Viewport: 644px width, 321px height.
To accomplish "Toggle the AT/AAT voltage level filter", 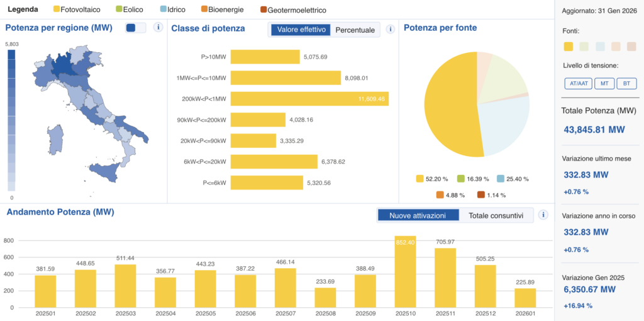I will pyautogui.click(x=577, y=83).
